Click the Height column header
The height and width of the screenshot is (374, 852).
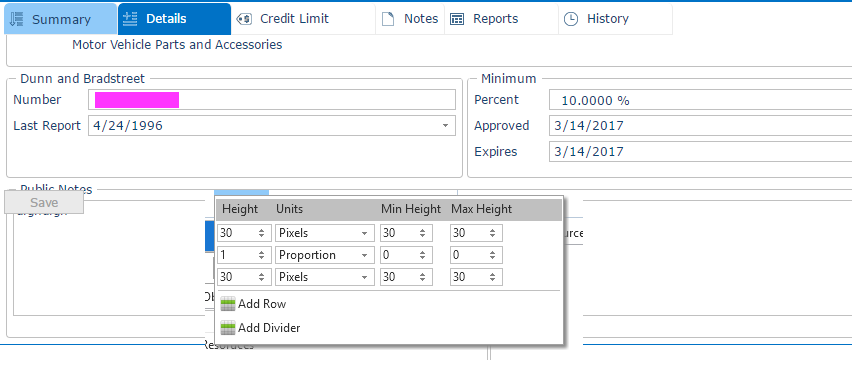click(x=240, y=209)
